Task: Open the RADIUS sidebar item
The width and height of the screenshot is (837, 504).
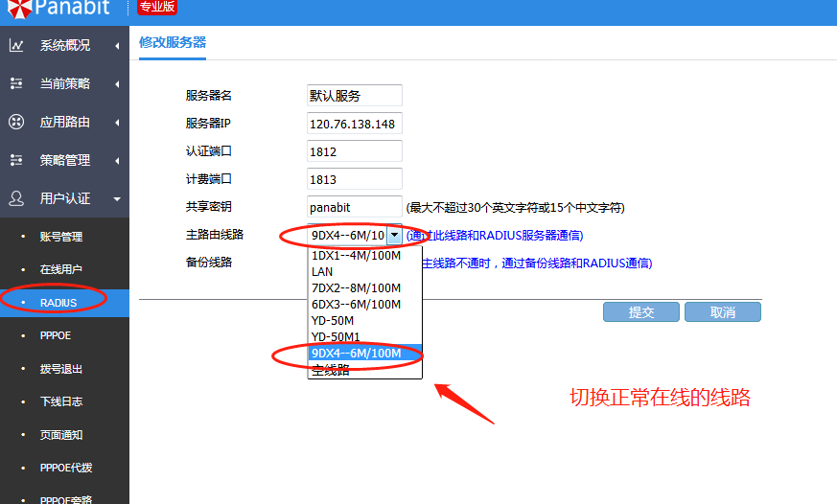Action: click(x=58, y=302)
